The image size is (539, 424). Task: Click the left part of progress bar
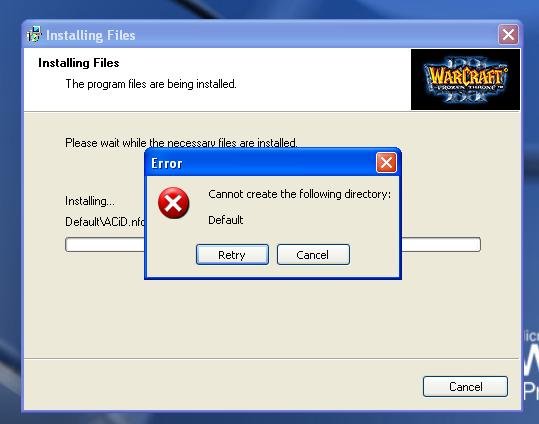(x=105, y=244)
